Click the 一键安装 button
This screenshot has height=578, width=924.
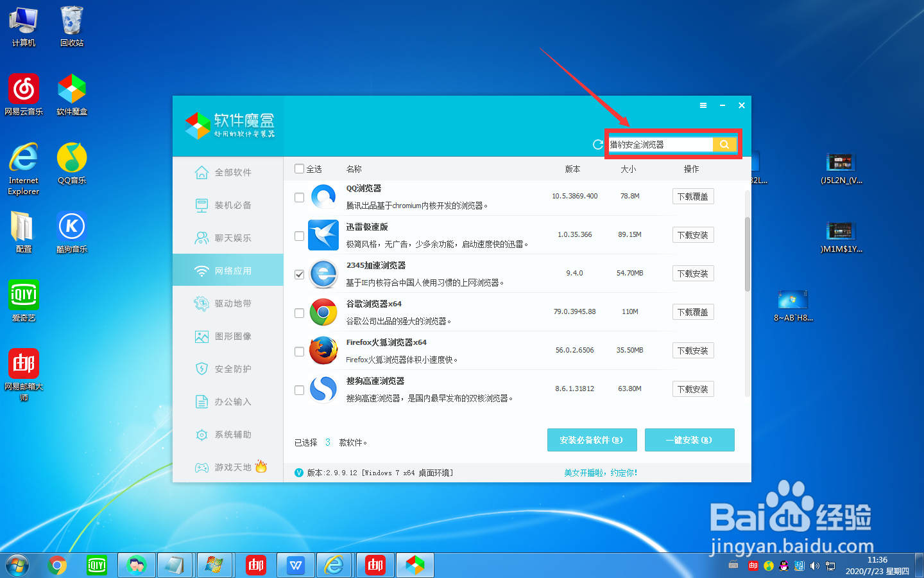click(690, 440)
